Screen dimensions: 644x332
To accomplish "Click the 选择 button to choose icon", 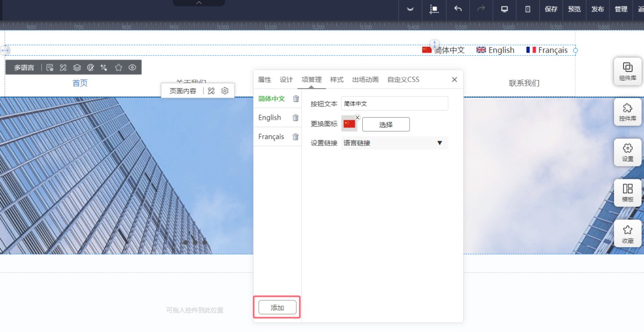I will 386,124.
